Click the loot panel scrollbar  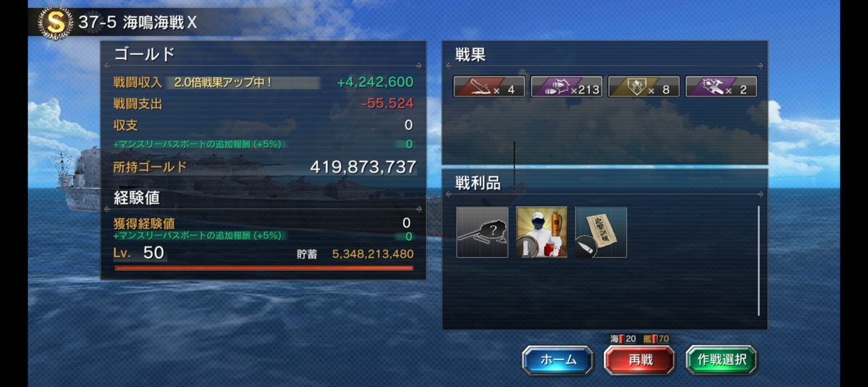[x=759, y=261]
